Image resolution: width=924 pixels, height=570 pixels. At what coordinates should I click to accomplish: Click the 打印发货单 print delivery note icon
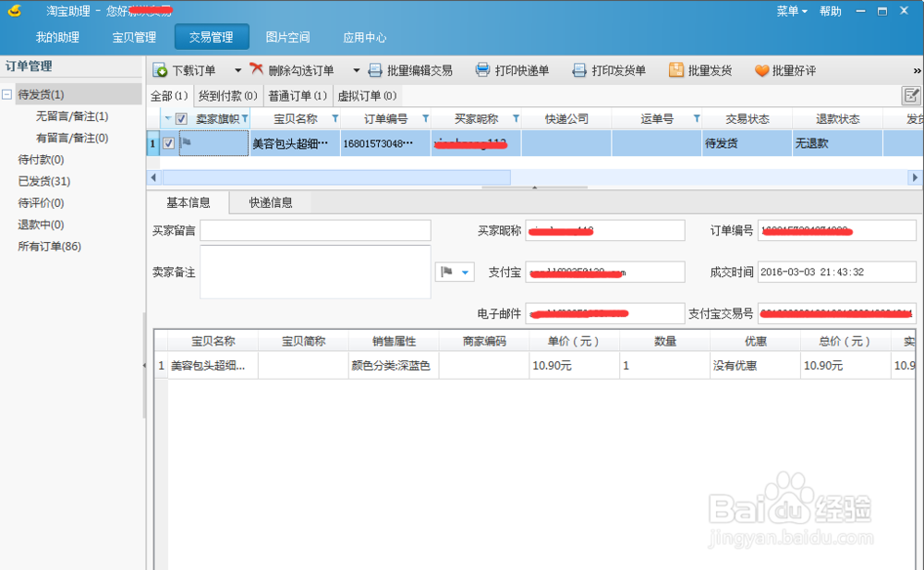point(579,69)
